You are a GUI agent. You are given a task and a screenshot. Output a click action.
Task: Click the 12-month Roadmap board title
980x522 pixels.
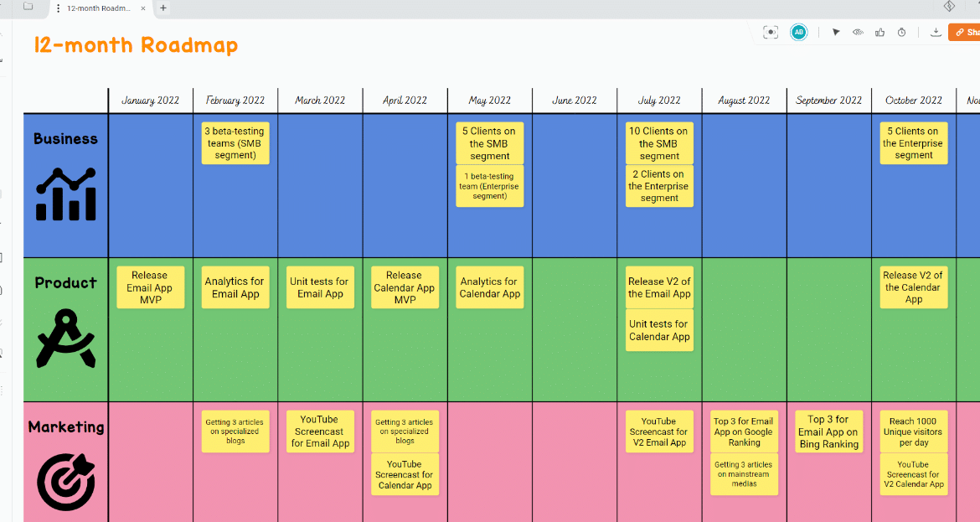(136, 45)
